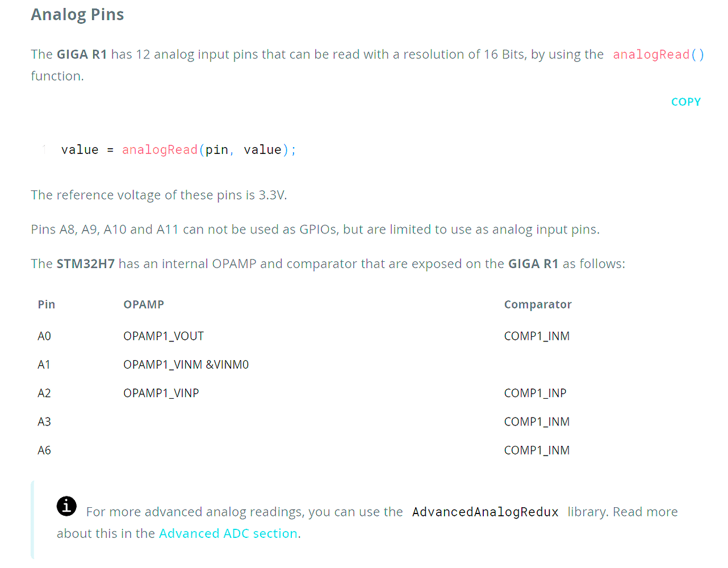The width and height of the screenshot is (728, 568).
Task: Select the code line containing analogRead
Action: pyautogui.click(x=178, y=149)
